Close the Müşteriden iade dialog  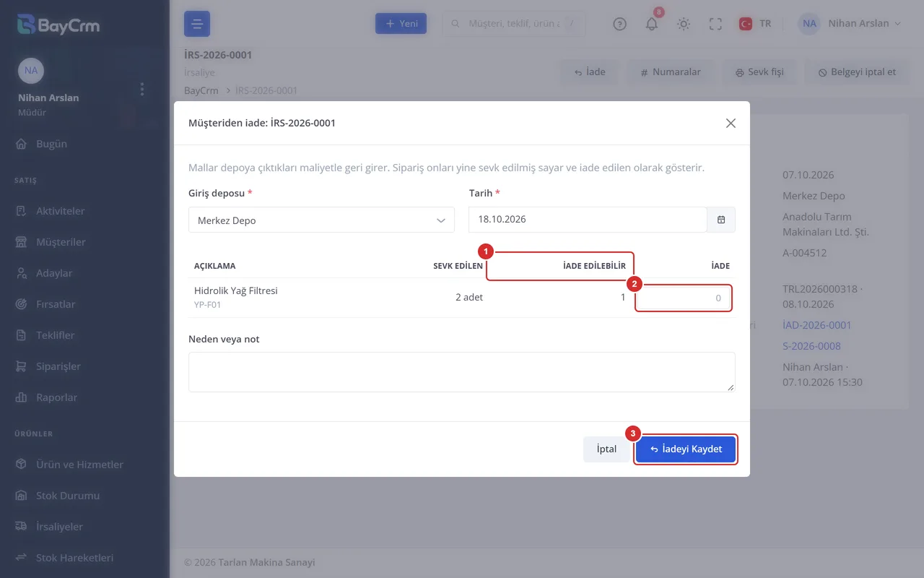pos(731,124)
